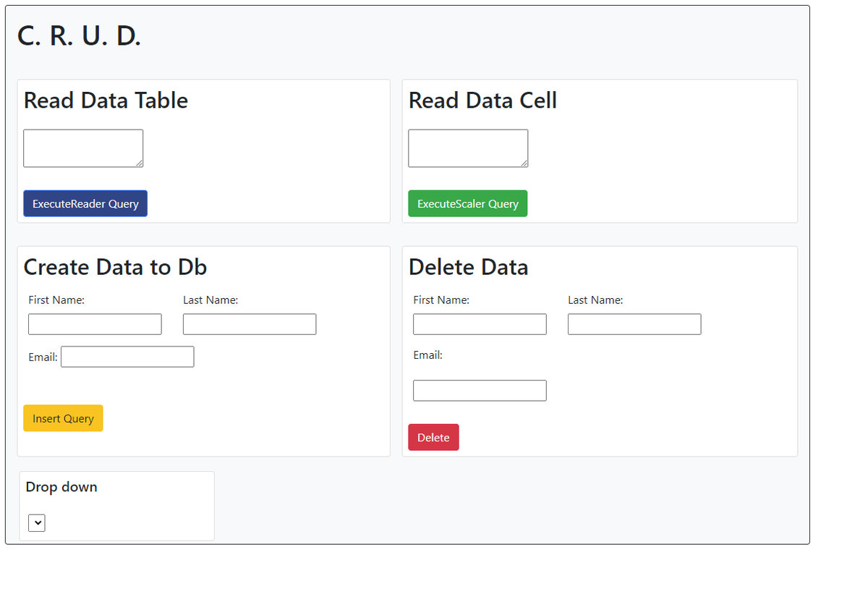Image resolution: width=868 pixels, height=594 pixels.
Task: Click the ExecuteReader Query button
Action: 85,203
